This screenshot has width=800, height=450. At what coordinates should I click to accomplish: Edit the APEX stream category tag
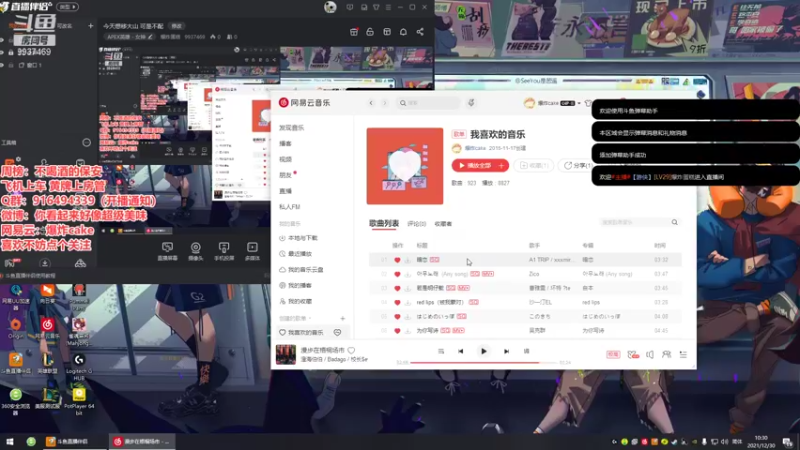(129, 37)
